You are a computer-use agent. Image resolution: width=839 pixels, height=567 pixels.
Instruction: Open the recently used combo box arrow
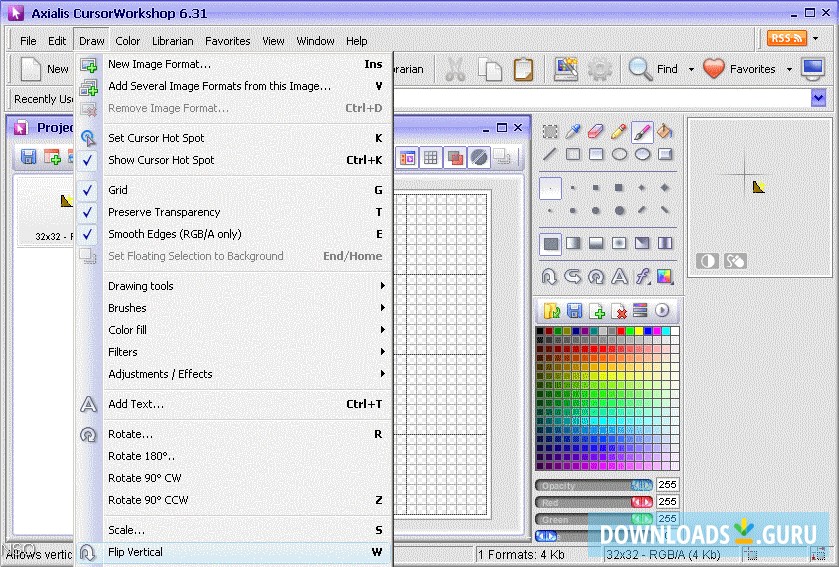click(x=818, y=98)
